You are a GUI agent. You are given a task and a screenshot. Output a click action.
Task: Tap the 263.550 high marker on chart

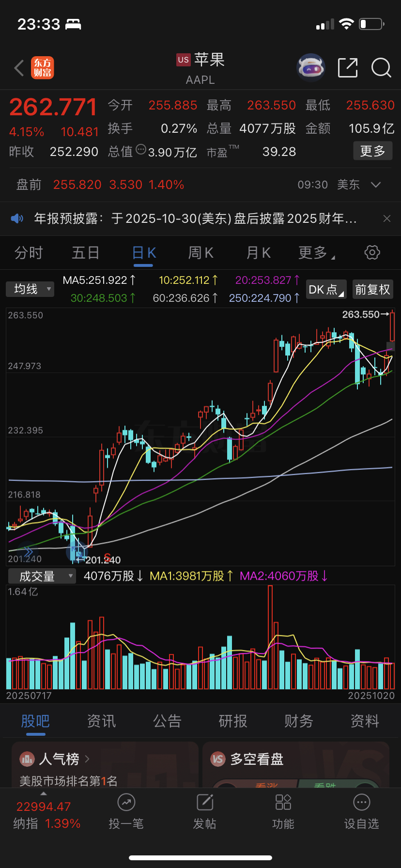[365, 314]
